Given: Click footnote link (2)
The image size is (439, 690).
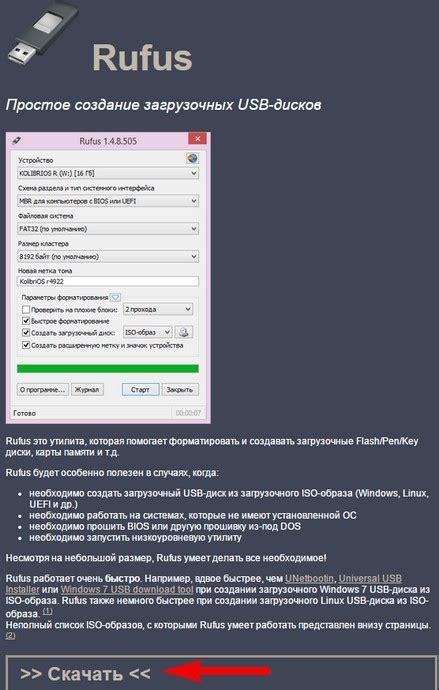Looking at the screenshot, I should [10, 636].
